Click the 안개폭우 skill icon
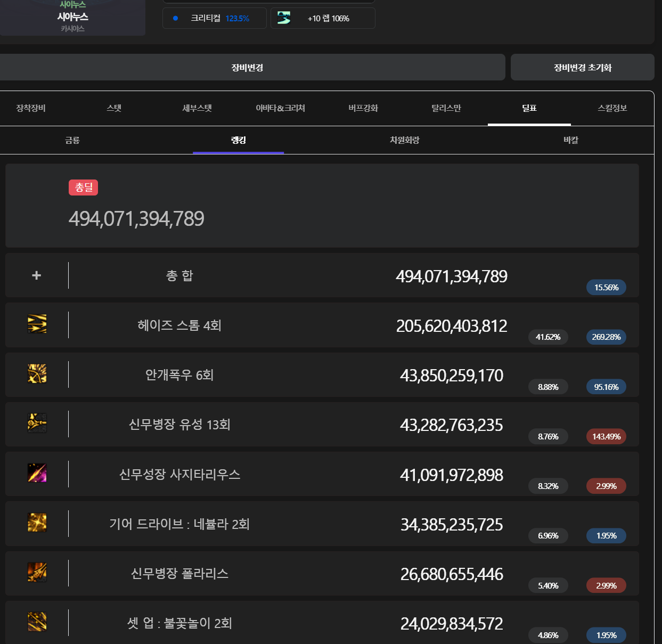 (x=37, y=374)
